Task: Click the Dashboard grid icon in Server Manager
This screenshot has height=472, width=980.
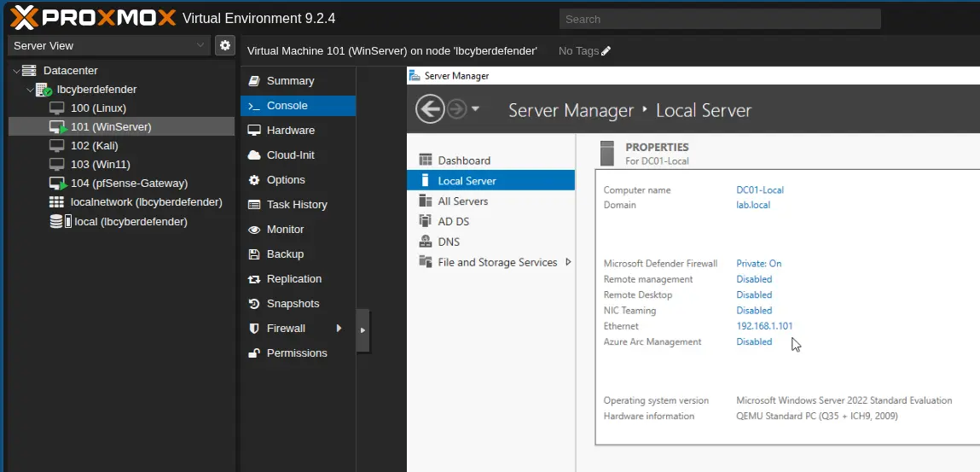Action: coord(426,160)
